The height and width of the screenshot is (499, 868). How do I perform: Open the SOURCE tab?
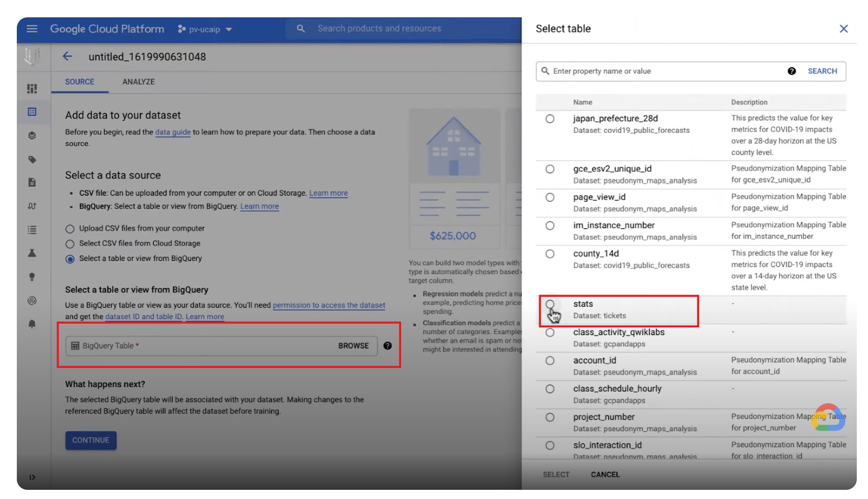pos(80,82)
